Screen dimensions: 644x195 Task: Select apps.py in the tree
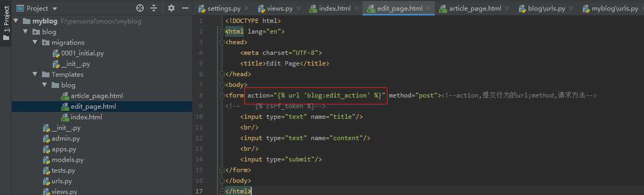64,149
